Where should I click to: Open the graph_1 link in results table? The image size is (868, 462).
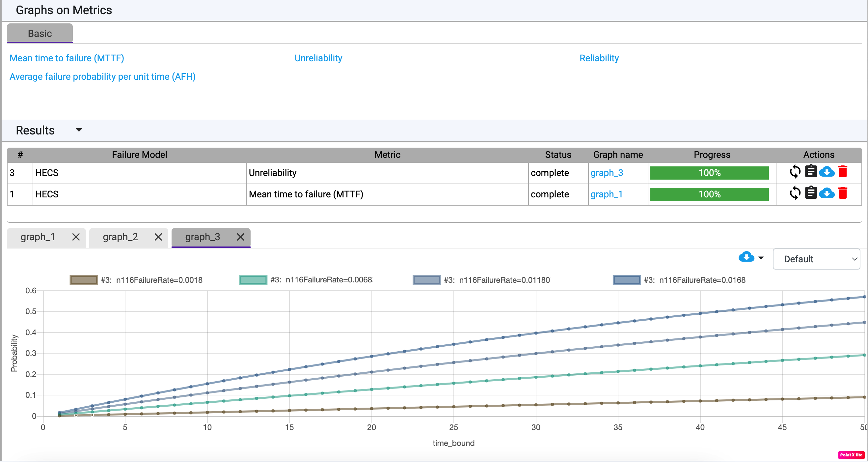coord(606,194)
